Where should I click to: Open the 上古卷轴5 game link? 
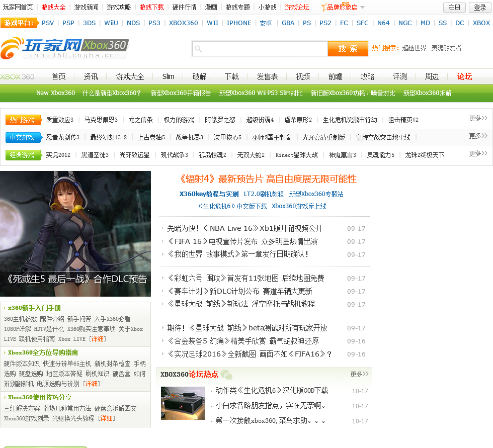pos(151,137)
